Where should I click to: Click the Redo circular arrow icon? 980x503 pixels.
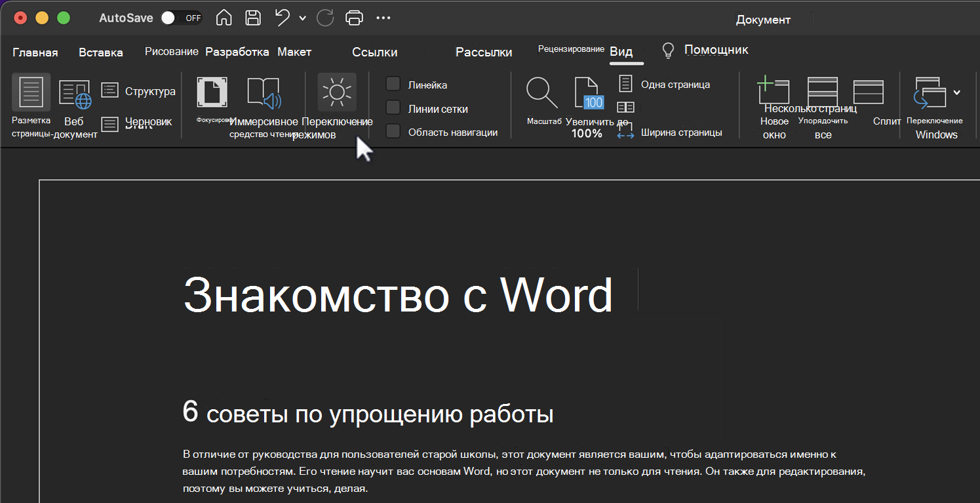pos(325,18)
